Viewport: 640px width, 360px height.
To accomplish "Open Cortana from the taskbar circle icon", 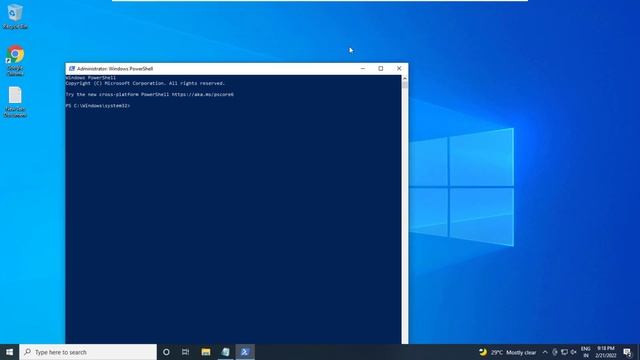I will point(166,352).
